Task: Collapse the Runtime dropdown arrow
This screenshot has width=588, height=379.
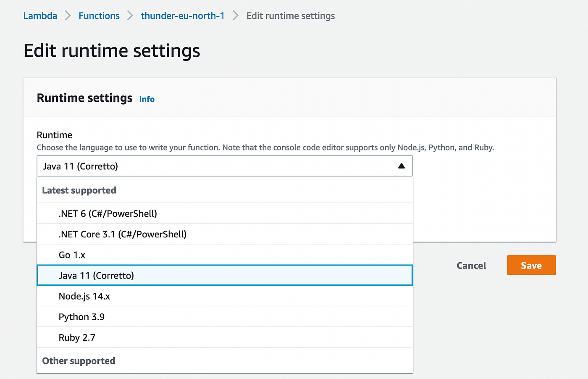Action: click(401, 166)
